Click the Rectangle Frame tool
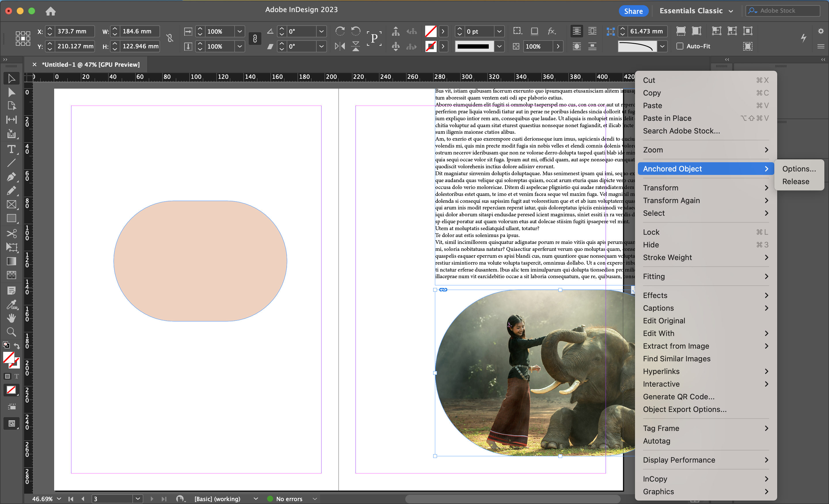829x504 pixels. pyautogui.click(x=11, y=205)
